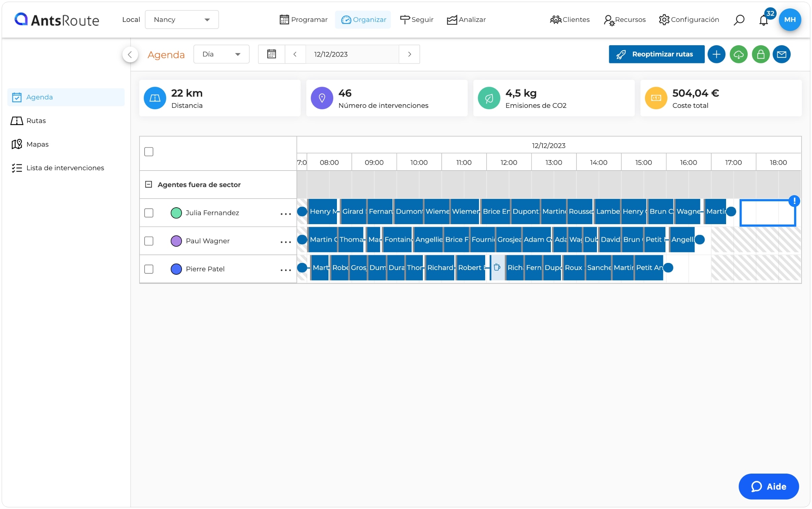
Task: Tick the Pierre Patel checkbox
Action: click(x=149, y=269)
